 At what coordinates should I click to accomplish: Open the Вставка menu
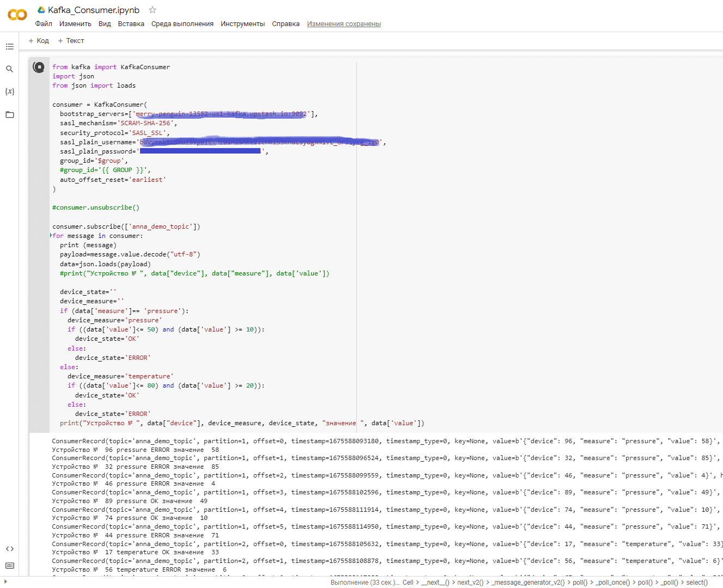pyautogui.click(x=131, y=24)
